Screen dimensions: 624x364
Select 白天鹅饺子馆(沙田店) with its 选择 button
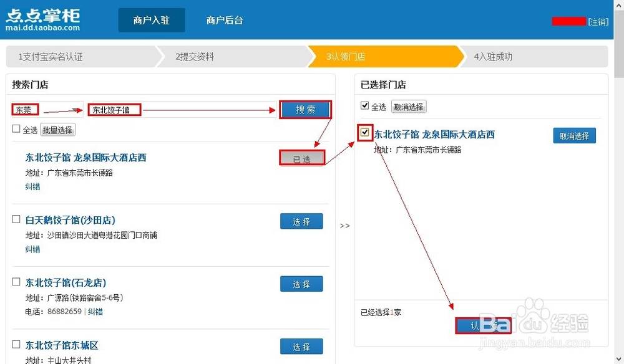[x=301, y=221]
